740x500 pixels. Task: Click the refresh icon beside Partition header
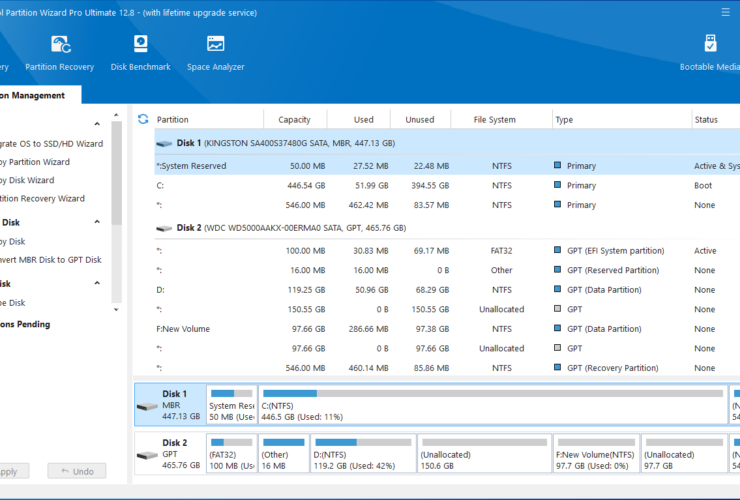(x=143, y=119)
